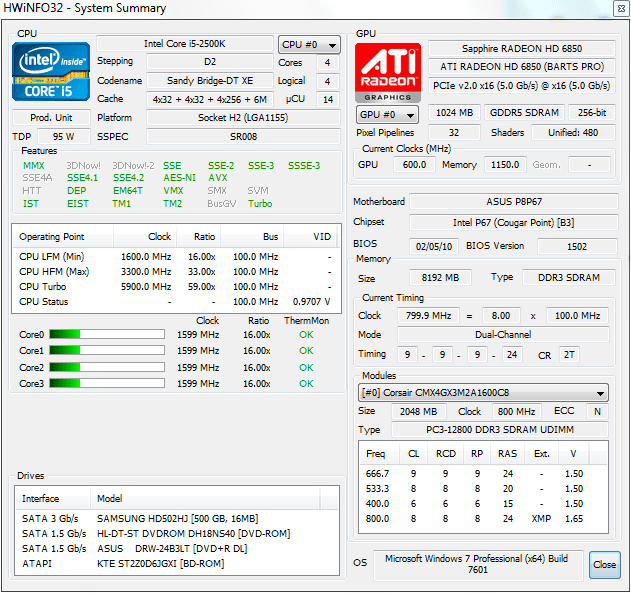Open the GPU #0 selector dropdown

(x=387, y=115)
